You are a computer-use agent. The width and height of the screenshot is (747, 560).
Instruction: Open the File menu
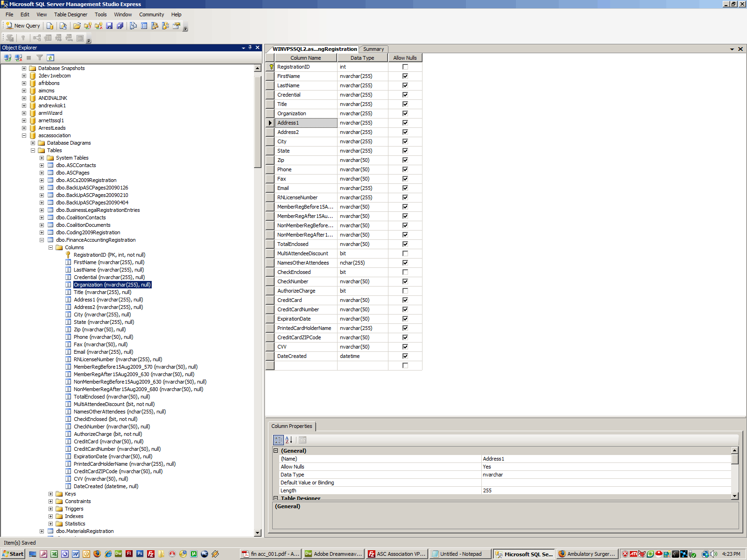click(x=9, y=14)
